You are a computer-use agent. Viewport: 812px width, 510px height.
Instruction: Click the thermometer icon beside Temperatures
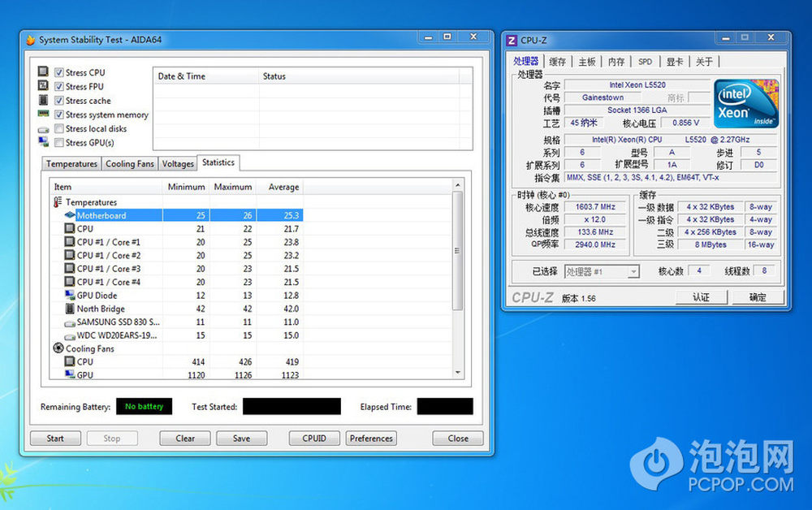[58, 202]
